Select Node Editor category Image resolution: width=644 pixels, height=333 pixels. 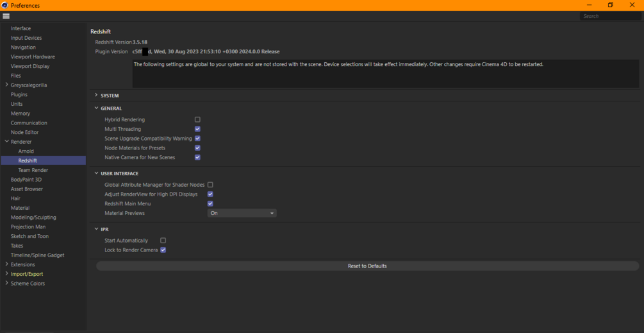tap(24, 132)
